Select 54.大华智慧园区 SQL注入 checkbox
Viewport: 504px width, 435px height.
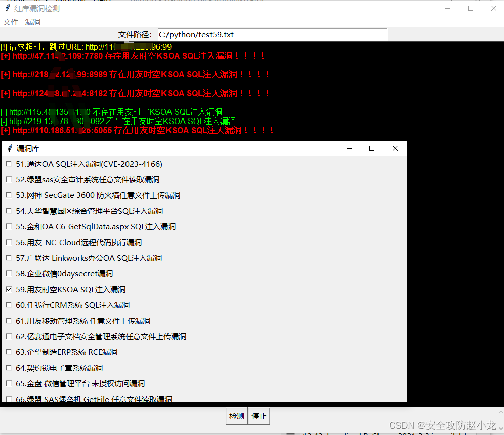point(9,211)
